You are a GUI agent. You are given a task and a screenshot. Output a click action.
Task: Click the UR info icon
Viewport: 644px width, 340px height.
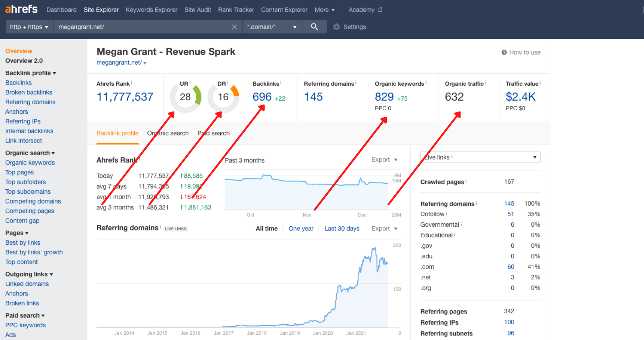(x=190, y=82)
